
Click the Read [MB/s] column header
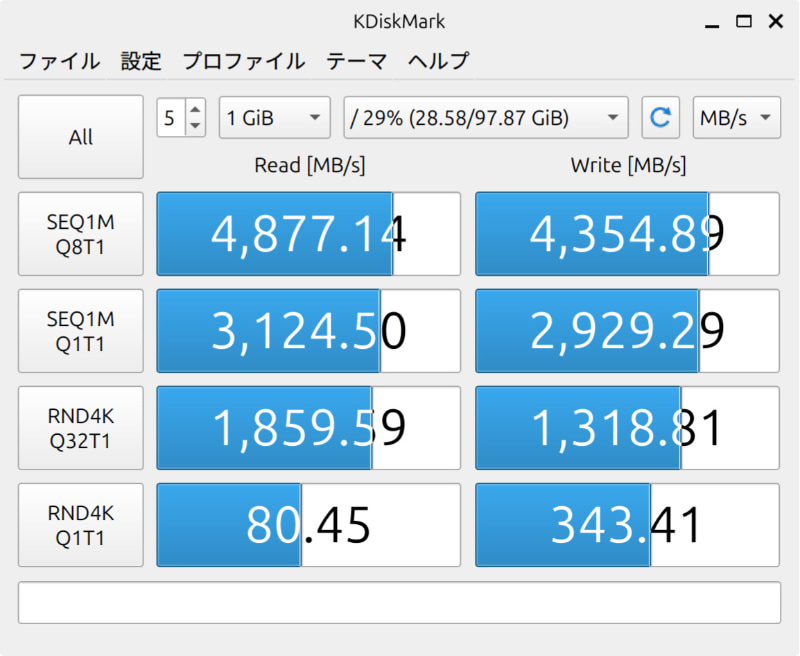click(310, 165)
